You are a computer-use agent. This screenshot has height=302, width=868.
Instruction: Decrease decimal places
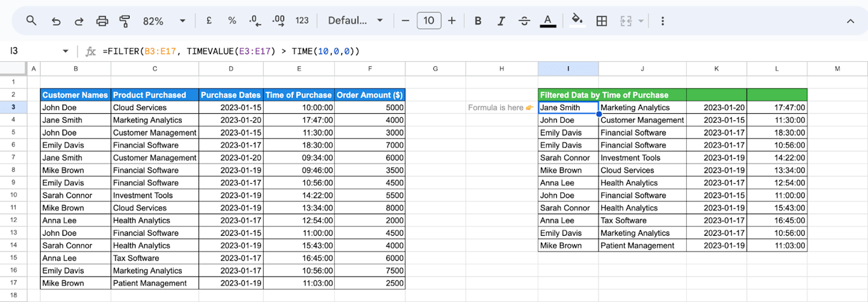pyautogui.click(x=255, y=21)
